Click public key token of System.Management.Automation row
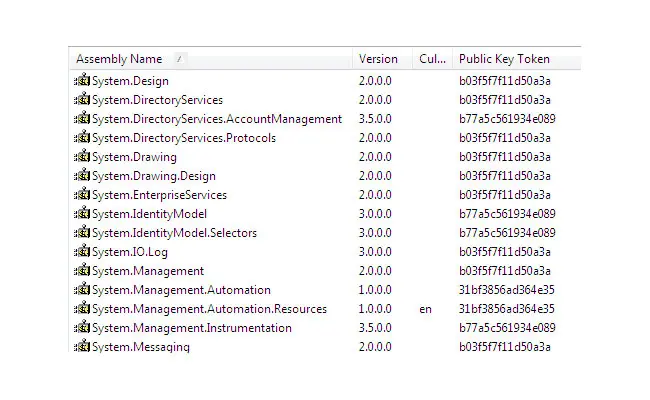This screenshot has width=650, height=400. pos(507,290)
